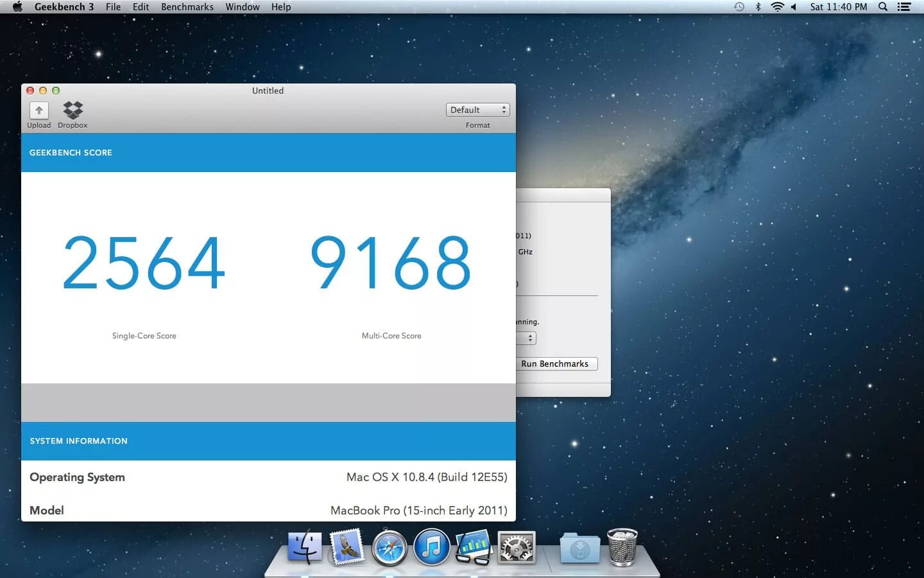924x578 pixels.
Task: Click the stepper in the benchmark window
Action: pyautogui.click(x=530, y=338)
